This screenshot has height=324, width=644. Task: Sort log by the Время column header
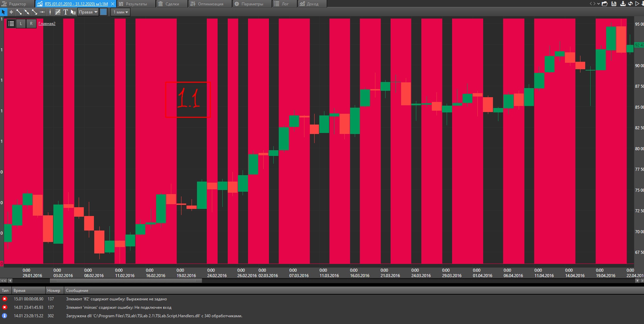[28, 291]
